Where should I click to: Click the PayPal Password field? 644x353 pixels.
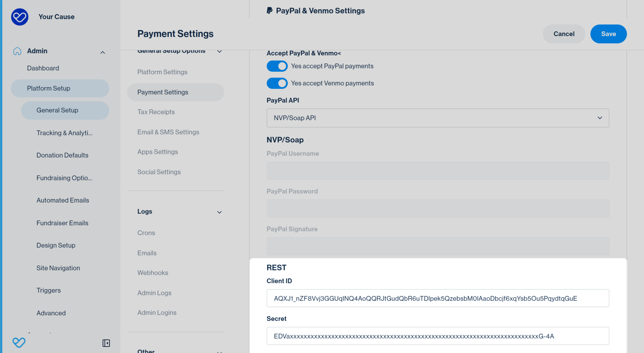point(438,208)
